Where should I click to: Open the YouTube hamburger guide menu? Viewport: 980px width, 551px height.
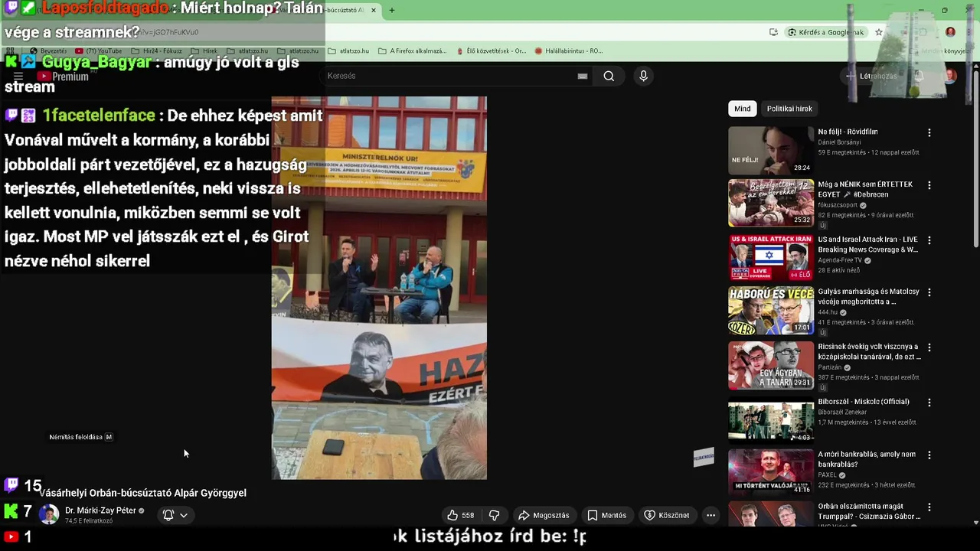pyautogui.click(x=18, y=77)
